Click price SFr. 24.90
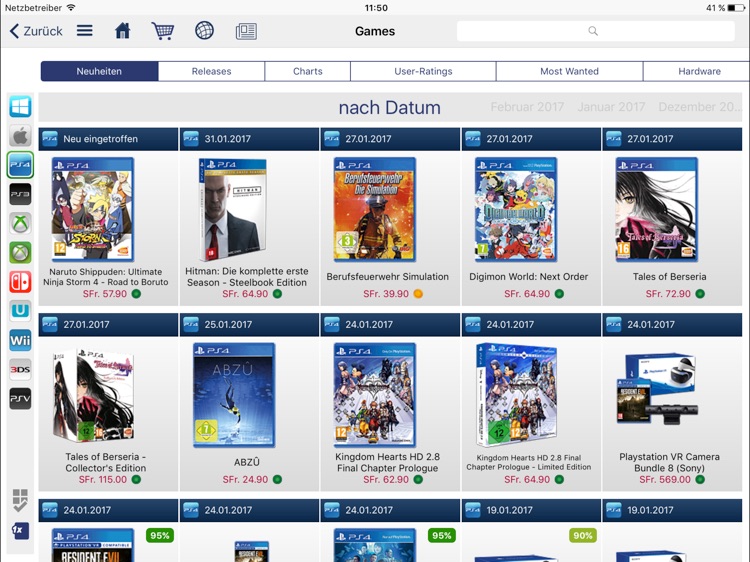 click(x=245, y=479)
